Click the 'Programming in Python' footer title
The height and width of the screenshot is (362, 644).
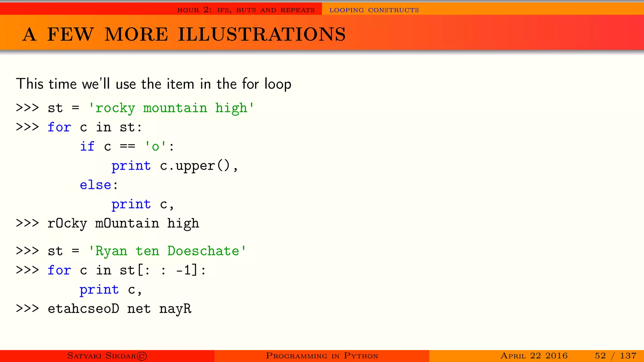click(322, 356)
